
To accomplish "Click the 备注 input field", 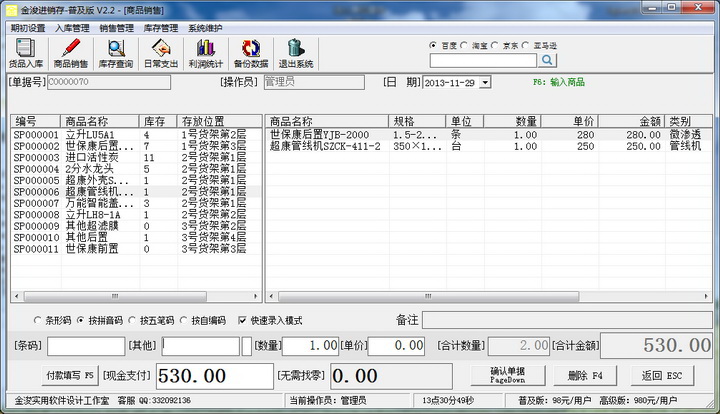I will click(566, 320).
